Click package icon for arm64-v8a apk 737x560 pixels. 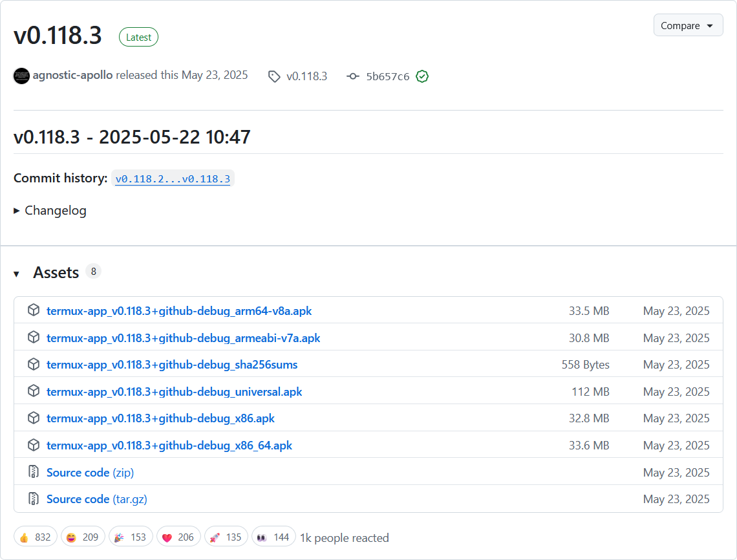click(x=34, y=310)
